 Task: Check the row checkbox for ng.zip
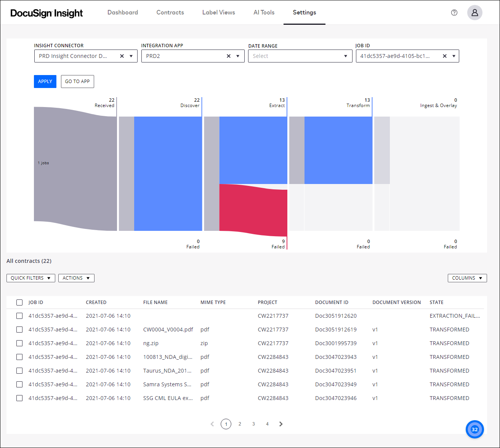pos(19,343)
